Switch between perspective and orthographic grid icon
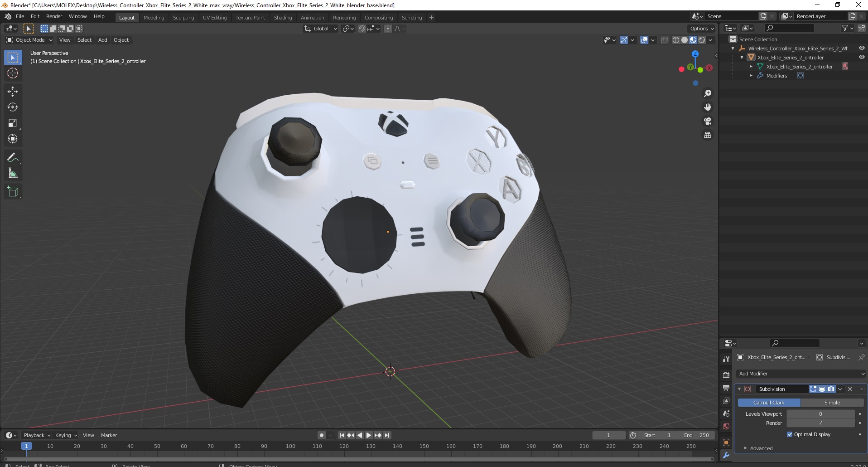 click(x=707, y=135)
